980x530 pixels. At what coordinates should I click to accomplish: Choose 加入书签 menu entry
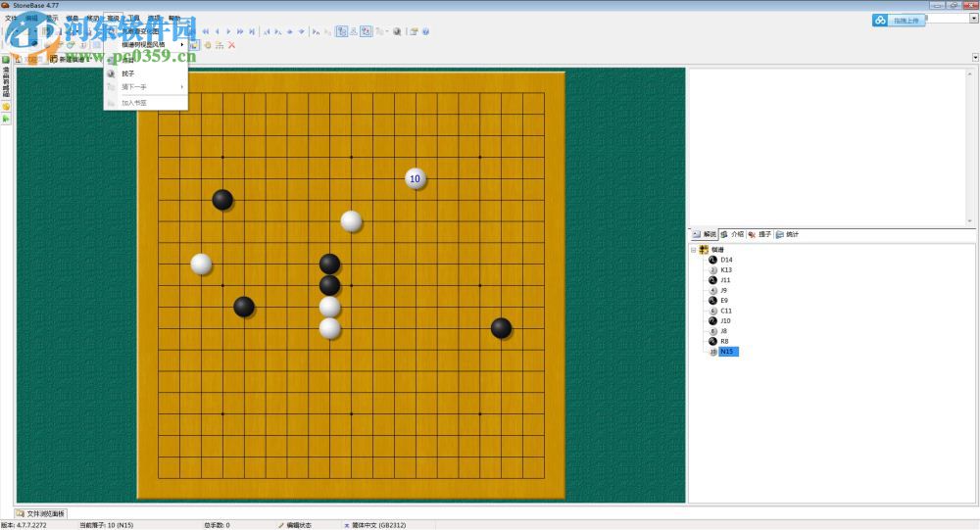pyautogui.click(x=146, y=103)
